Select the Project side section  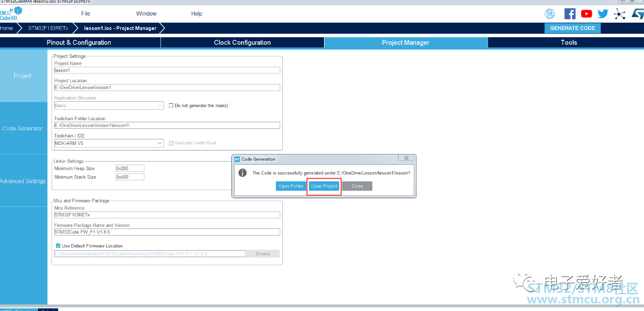[23, 76]
